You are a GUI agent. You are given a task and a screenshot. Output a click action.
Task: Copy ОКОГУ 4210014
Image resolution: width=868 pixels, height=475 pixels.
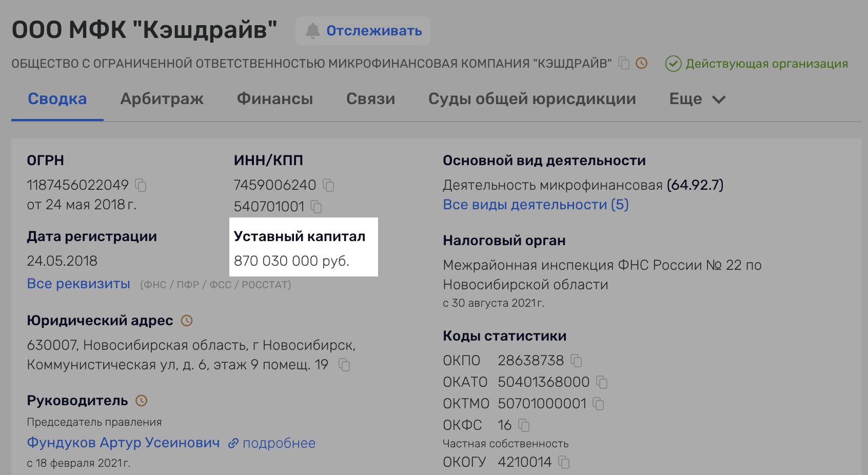click(x=564, y=462)
